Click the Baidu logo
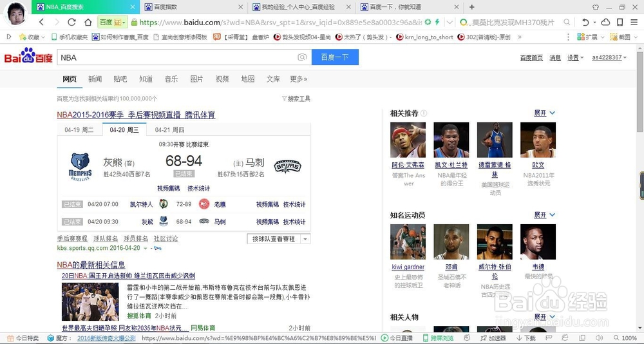This screenshot has width=644, height=344. click(x=28, y=55)
